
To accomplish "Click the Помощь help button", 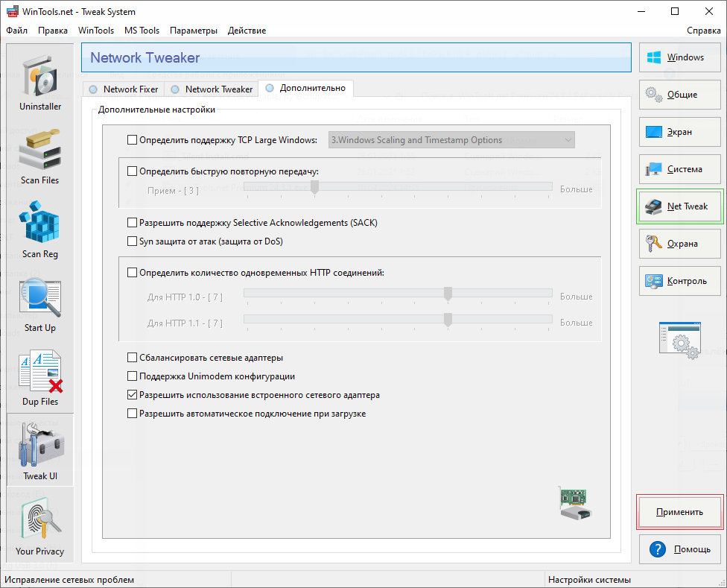I will click(x=680, y=549).
